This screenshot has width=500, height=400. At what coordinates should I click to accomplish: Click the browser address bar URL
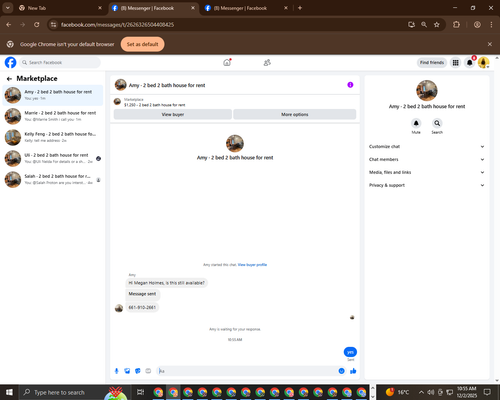pyautogui.click(x=117, y=25)
